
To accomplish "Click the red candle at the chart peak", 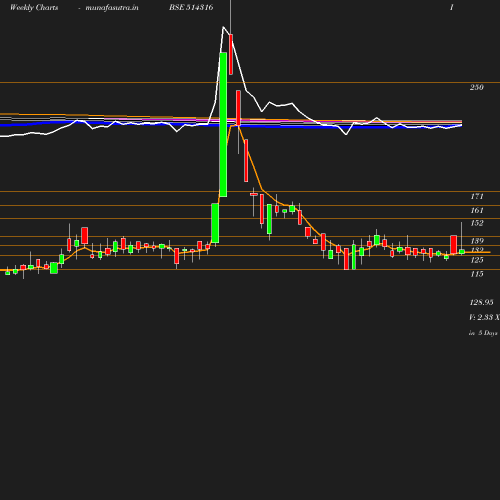I will 231,54.
